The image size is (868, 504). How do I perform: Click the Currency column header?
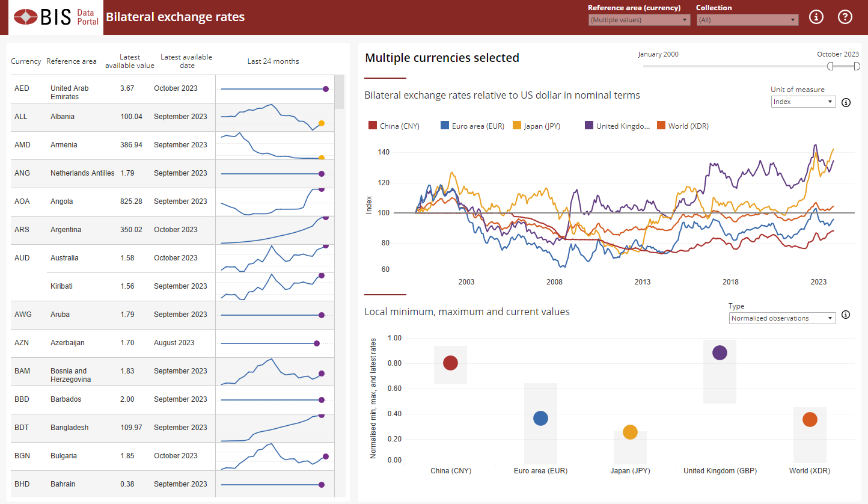(x=26, y=61)
